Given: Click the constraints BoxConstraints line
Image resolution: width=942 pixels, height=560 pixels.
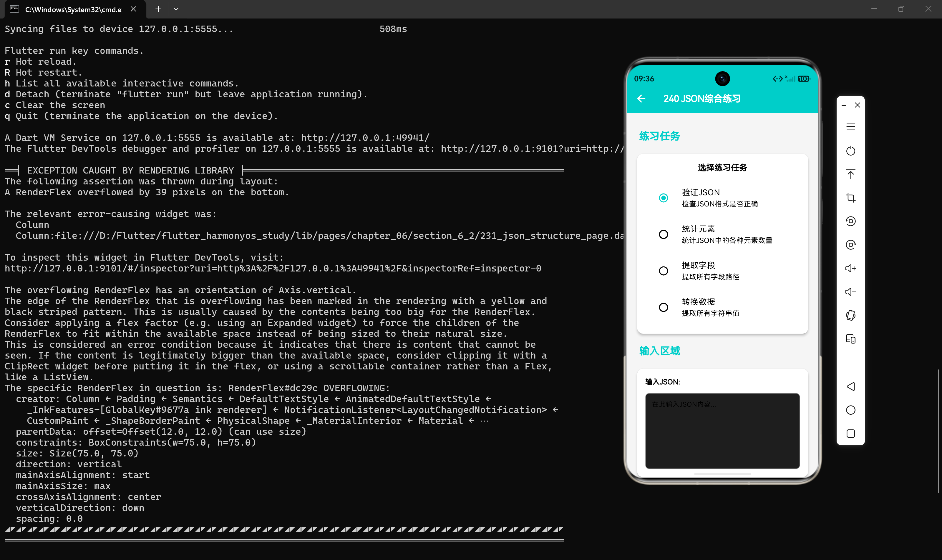Looking at the screenshot, I should [x=136, y=443].
